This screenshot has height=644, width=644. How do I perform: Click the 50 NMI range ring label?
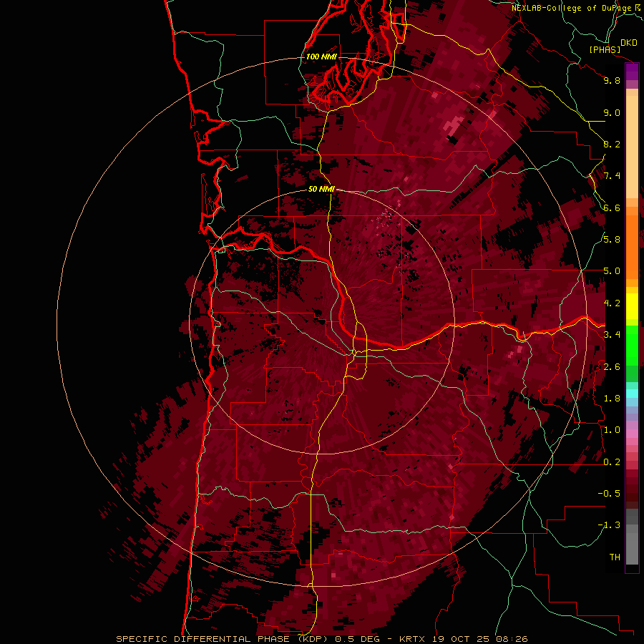[x=321, y=189]
